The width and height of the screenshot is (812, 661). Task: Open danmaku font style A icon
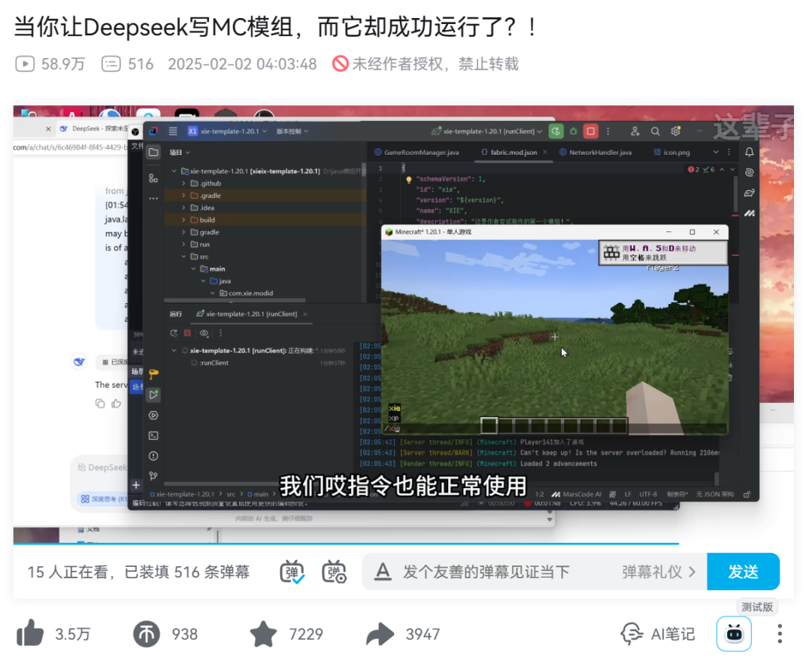coord(383,572)
